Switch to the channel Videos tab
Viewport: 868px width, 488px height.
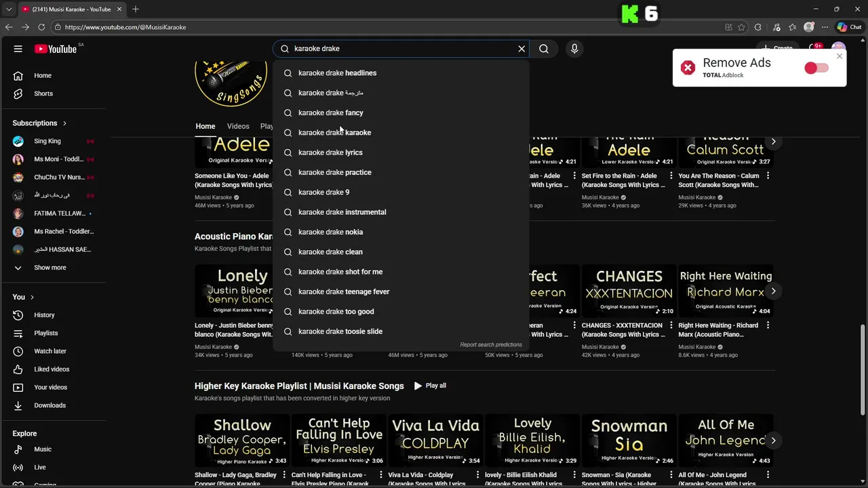coord(238,126)
